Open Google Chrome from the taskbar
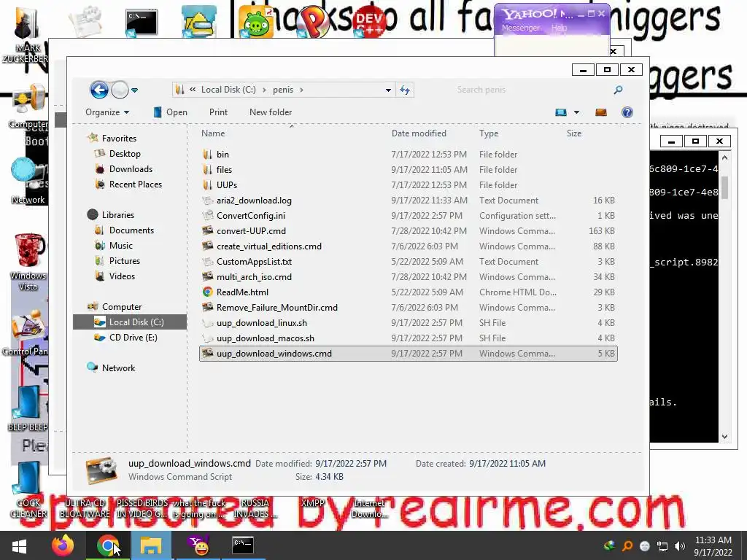Viewport: 747px width, 560px height. tap(108, 545)
